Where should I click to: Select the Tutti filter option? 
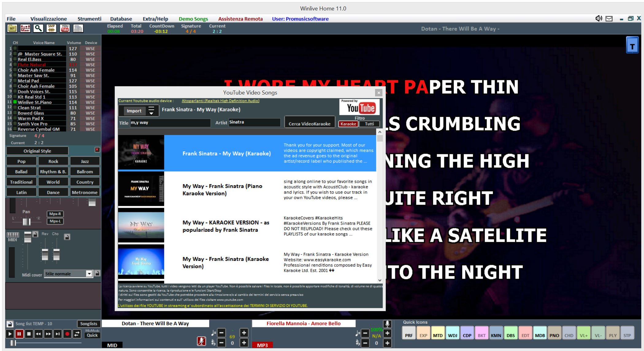369,124
